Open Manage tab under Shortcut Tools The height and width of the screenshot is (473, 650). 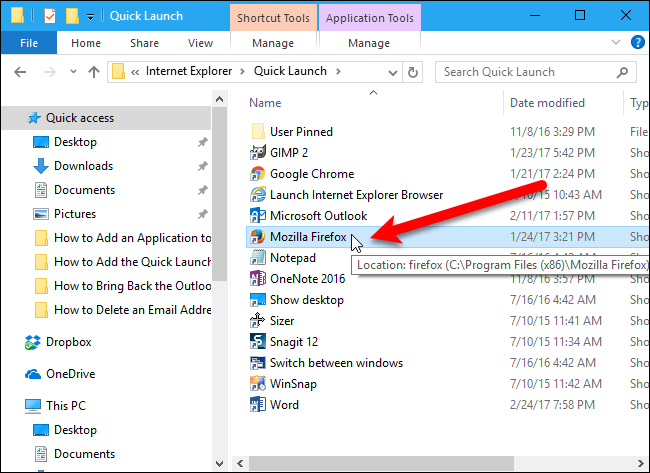point(273,43)
